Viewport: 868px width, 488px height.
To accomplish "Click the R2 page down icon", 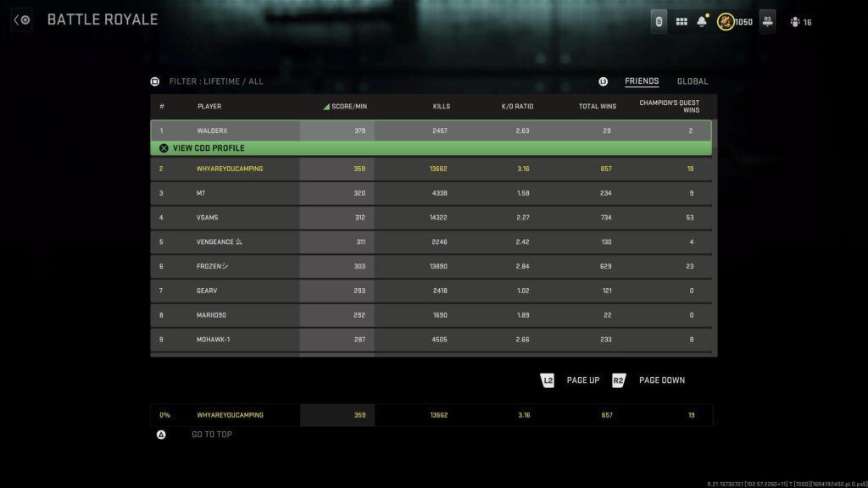I will (x=618, y=380).
